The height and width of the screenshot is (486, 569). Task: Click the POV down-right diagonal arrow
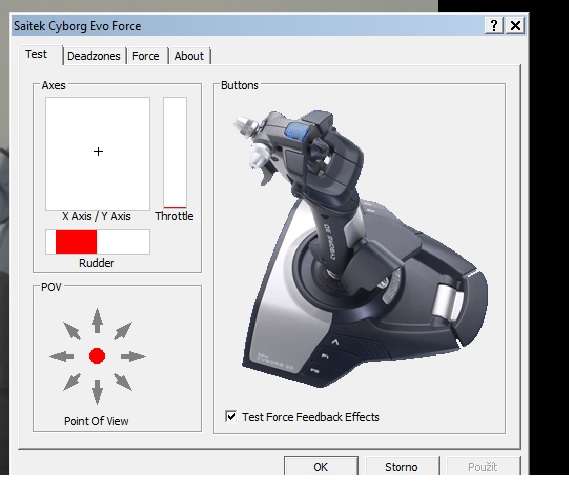pyautogui.click(x=123, y=382)
